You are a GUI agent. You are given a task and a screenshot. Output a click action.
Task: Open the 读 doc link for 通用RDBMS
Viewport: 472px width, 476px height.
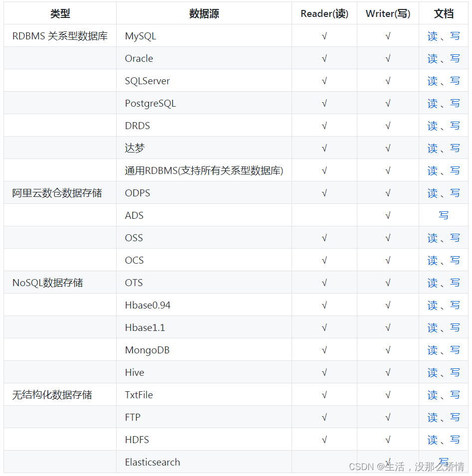point(433,170)
